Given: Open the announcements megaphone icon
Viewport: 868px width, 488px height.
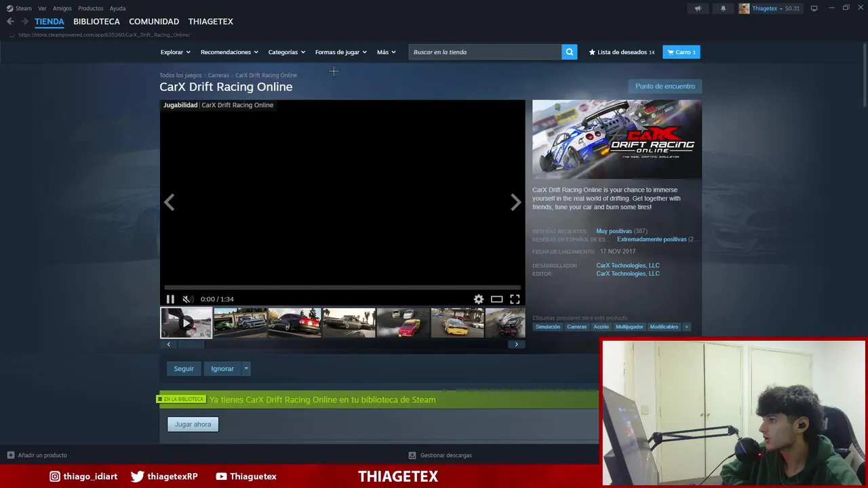Looking at the screenshot, I should click(698, 8).
